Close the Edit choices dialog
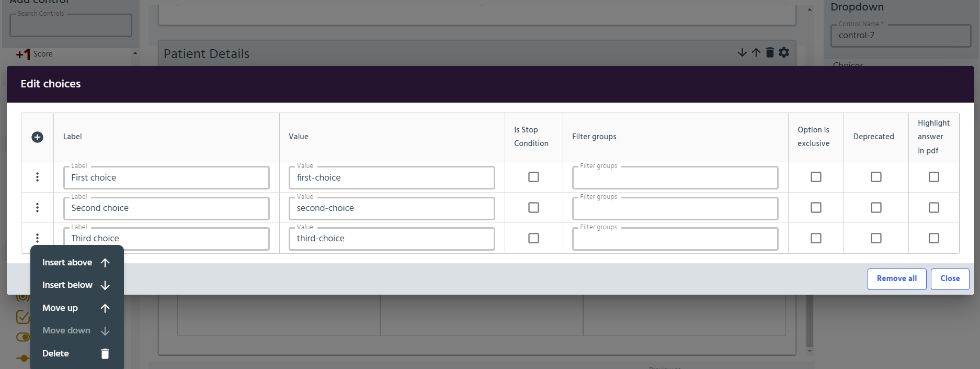The height and width of the screenshot is (369, 980). tap(950, 279)
